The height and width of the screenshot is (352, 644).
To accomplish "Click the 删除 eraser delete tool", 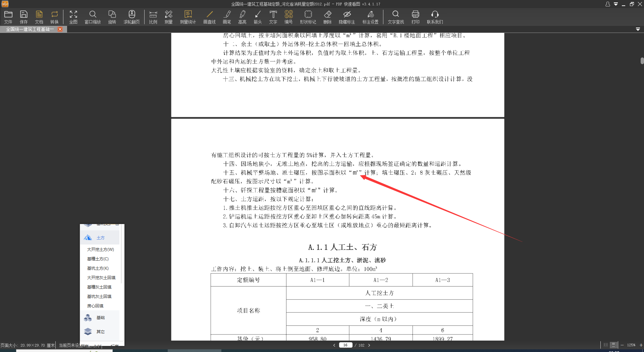I will [x=327, y=17].
